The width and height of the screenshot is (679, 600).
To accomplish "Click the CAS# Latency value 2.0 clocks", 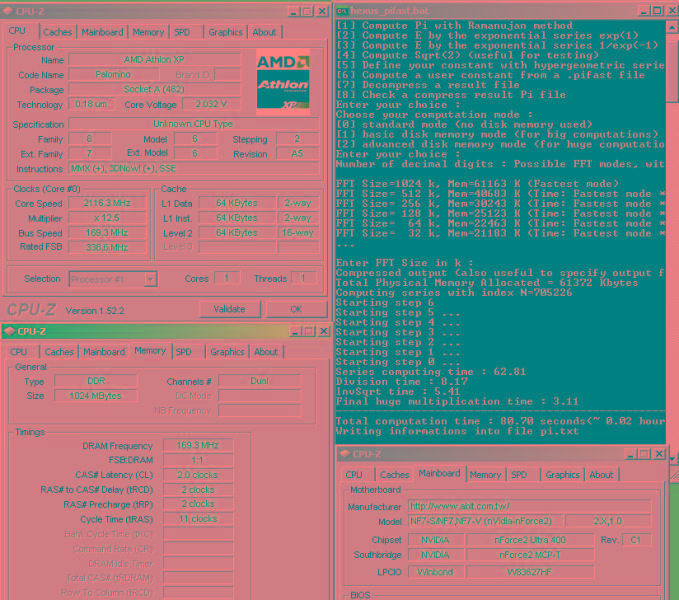I will [x=198, y=475].
